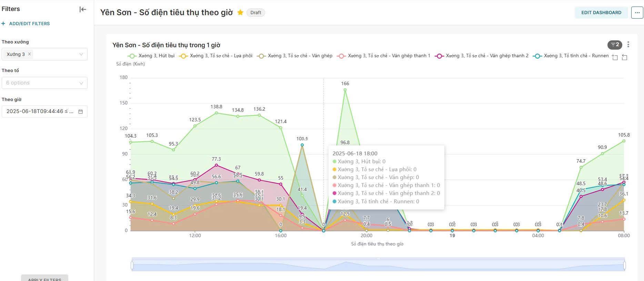
Task: Click the favorite star next to dashboard title
Action: pos(240,12)
